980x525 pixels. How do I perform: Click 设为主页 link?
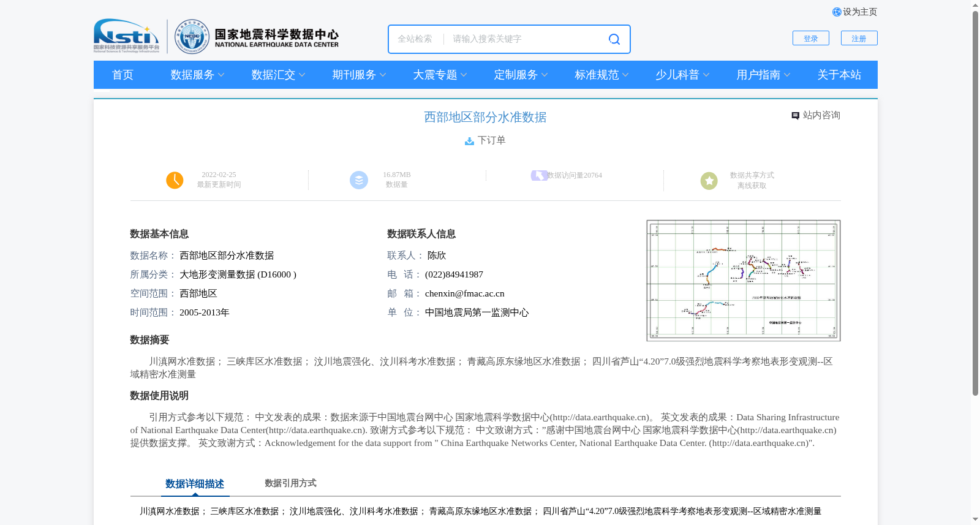[860, 12]
